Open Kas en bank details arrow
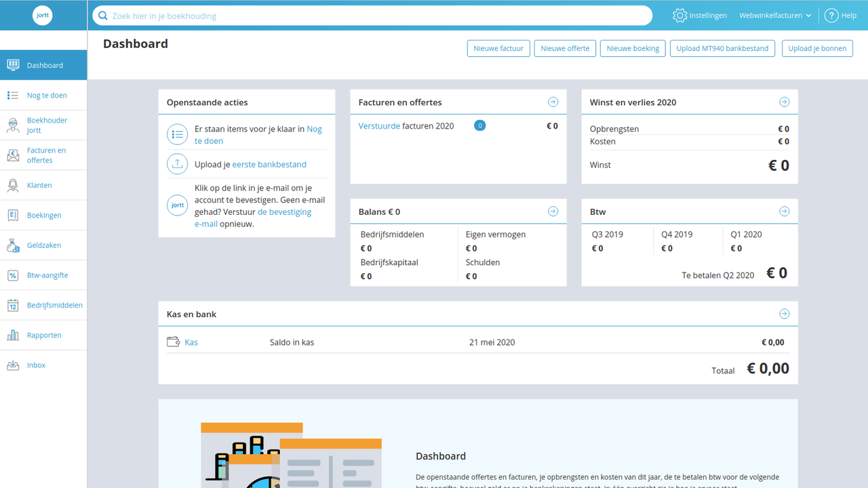Screen dimensions: 868x488 tap(785, 313)
